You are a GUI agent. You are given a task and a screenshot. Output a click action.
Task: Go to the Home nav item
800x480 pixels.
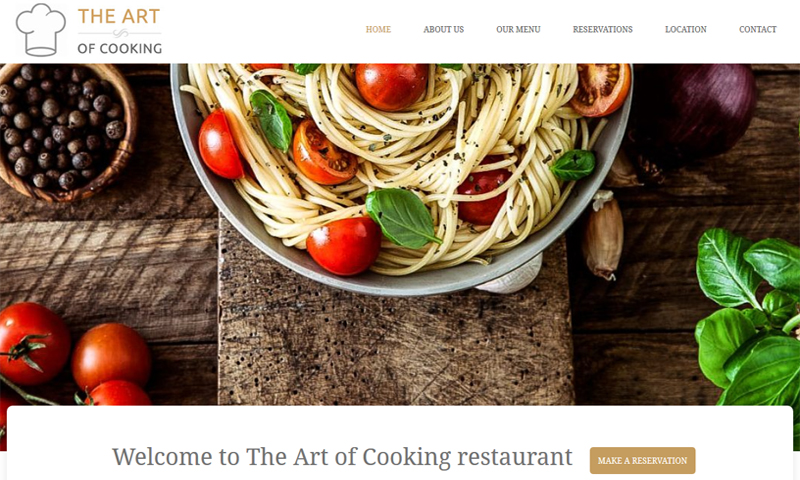(x=378, y=30)
